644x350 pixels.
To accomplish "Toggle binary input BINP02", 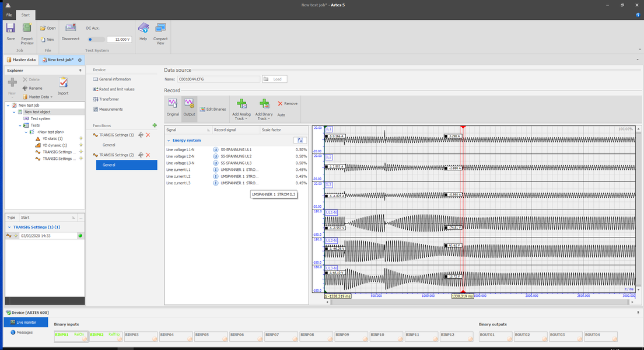I will (x=106, y=337).
